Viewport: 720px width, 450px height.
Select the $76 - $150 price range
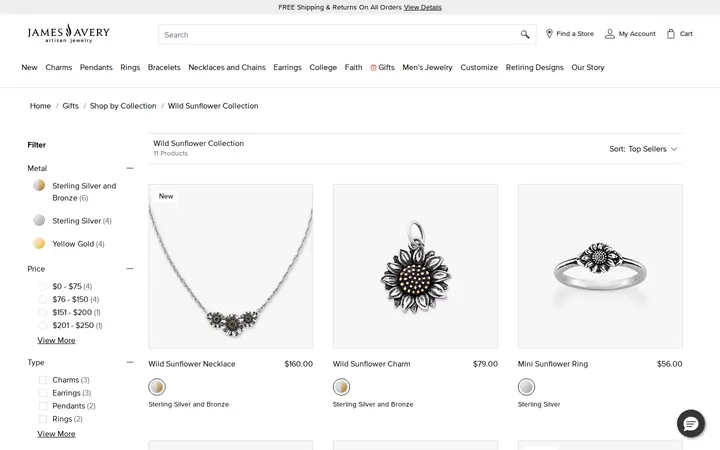click(43, 299)
